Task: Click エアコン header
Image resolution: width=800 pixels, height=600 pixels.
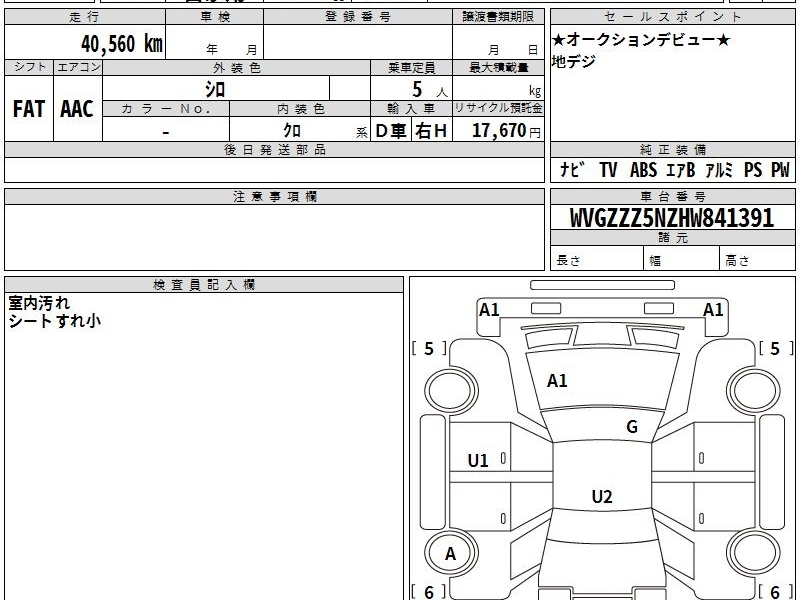Action: click(x=78, y=67)
